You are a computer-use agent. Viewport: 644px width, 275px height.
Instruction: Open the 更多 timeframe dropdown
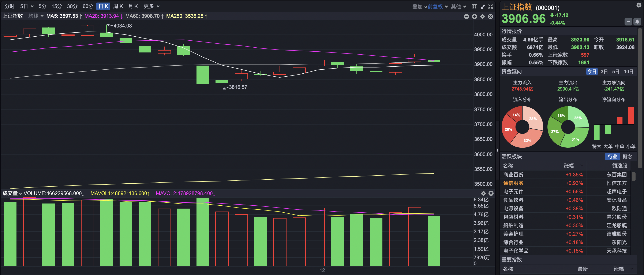click(151, 6)
